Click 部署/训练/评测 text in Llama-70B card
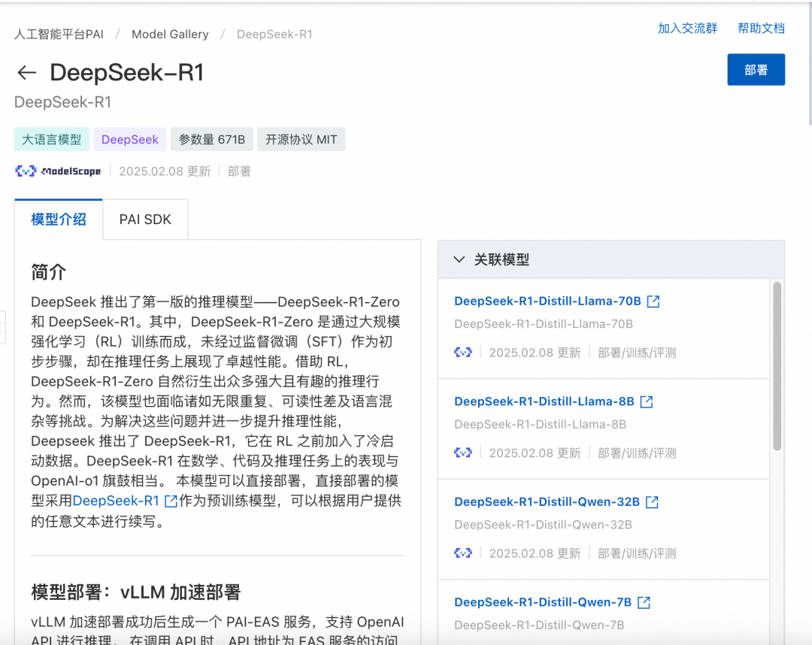Screen dimensions: 812x645 [637, 353]
